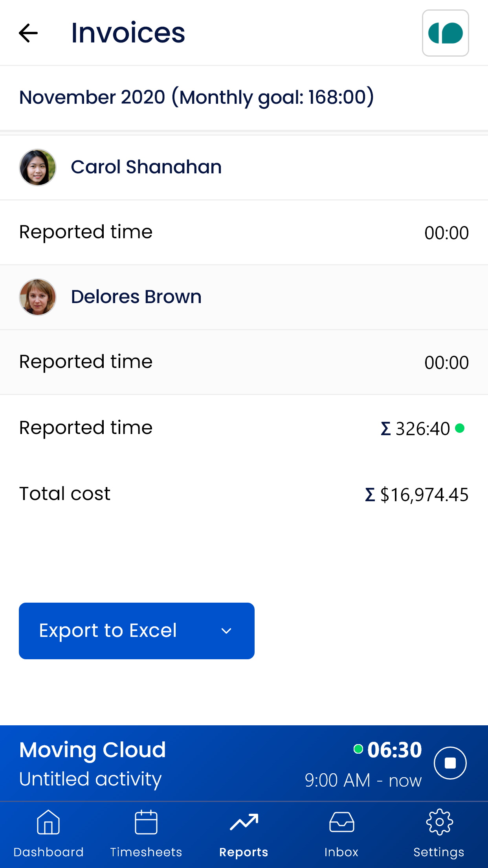
Task: Select Delores Brown's avatar
Action: (38, 297)
